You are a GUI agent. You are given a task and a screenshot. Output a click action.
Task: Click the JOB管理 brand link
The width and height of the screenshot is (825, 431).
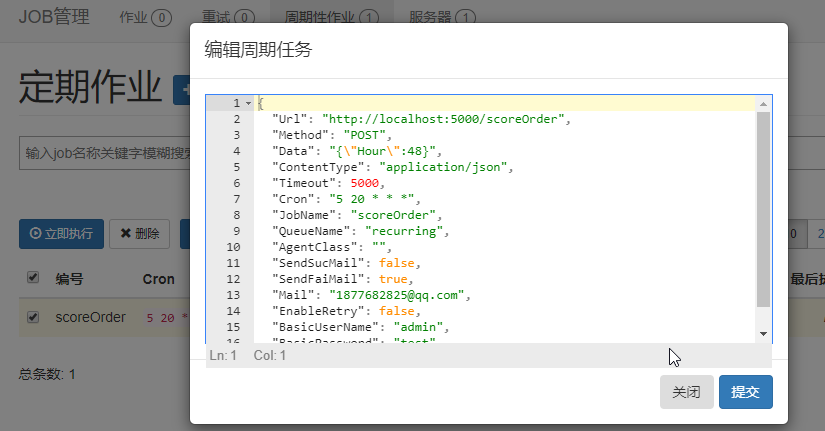coord(54,17)
